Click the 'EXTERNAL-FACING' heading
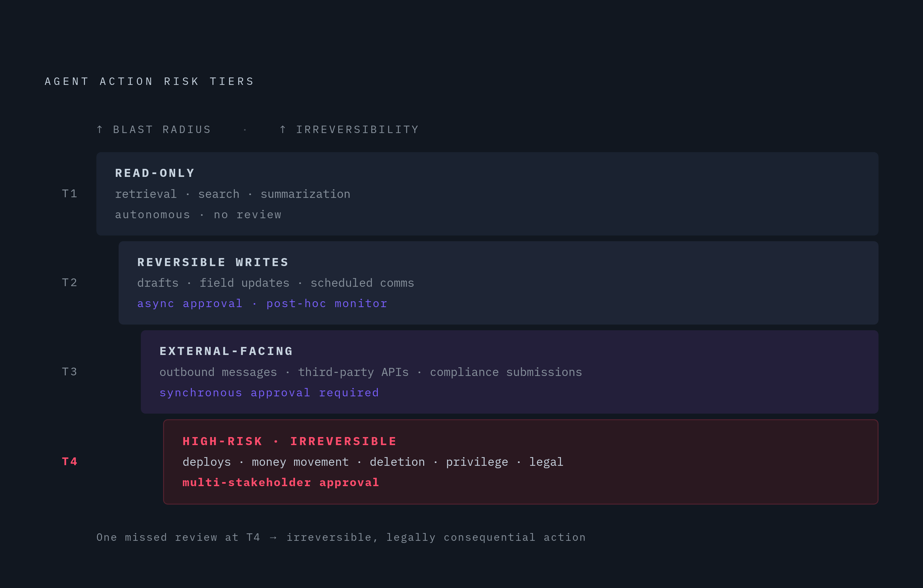The height and width of the screenshot is (588, 923). (x=226, y=351)
